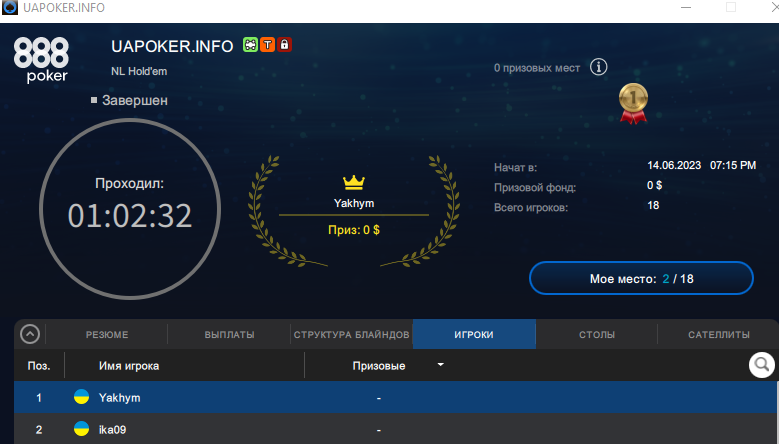The height and width of the screenshot is (444, 779).
Task: Click the Завершен status label
Action: (135, 100)
